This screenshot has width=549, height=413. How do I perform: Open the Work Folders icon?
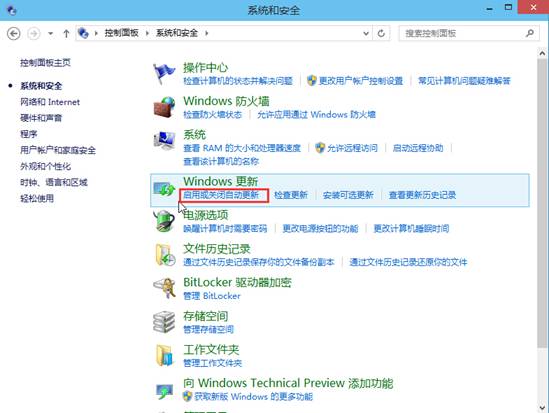point(164,355)
